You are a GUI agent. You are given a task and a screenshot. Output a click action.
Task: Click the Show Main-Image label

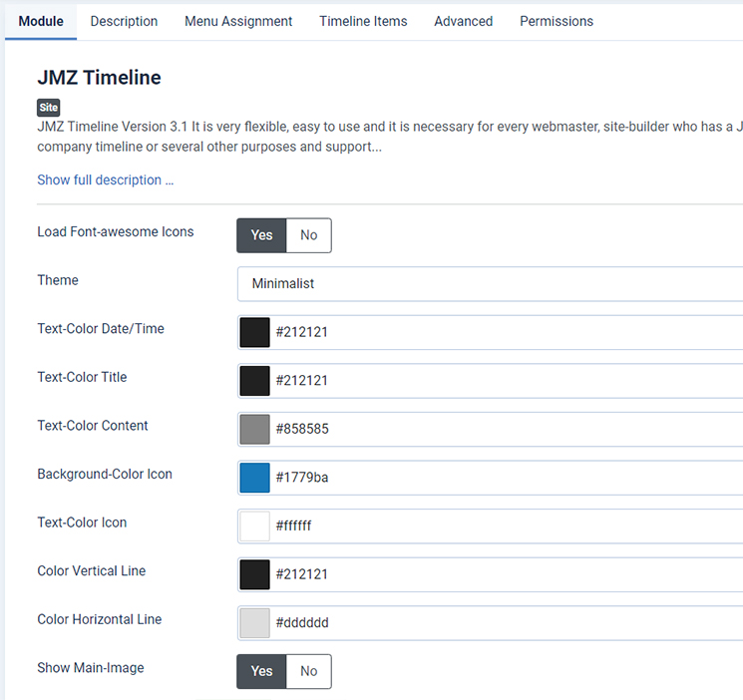click(x=91, y=668)
